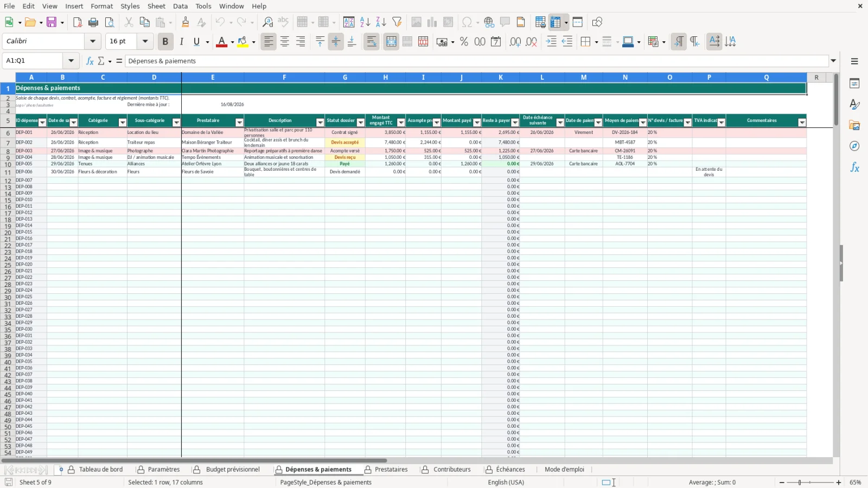Open the Format menu
The height and width of the screenshot is (488, 868).
pyautogui.click(x=102, y=6)
